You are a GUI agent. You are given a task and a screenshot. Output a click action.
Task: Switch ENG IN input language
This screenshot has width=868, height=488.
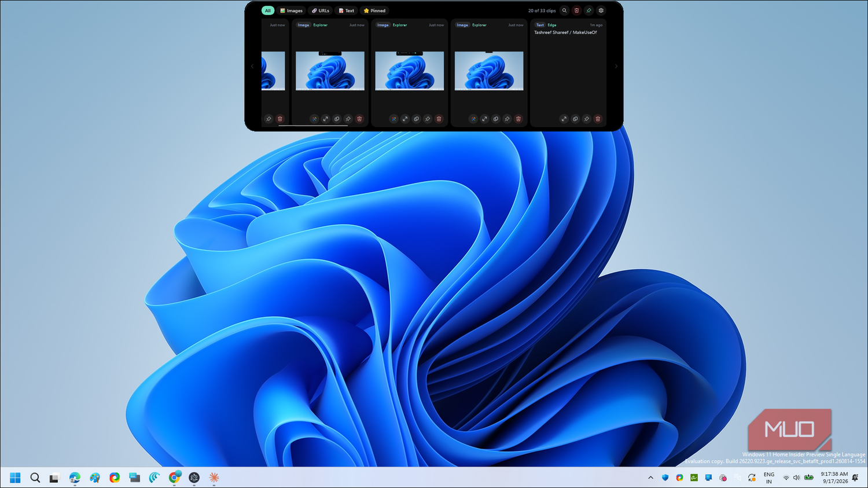click(x=768, y=478)
